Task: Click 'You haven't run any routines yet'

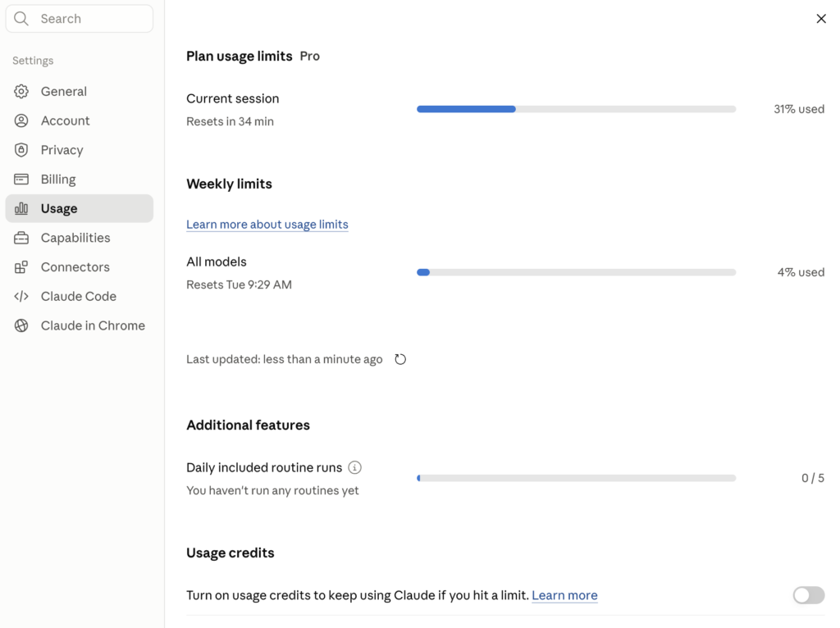Action: [x=272, y=490]
